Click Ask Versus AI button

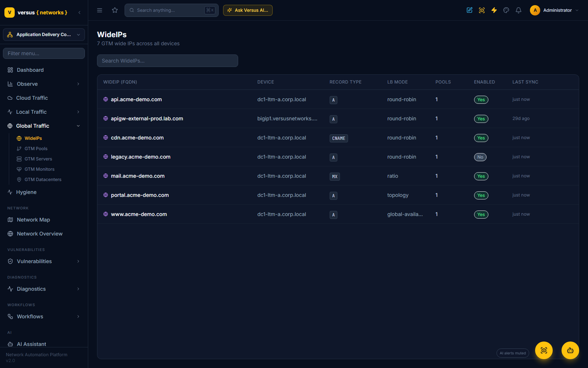point(248,10)
